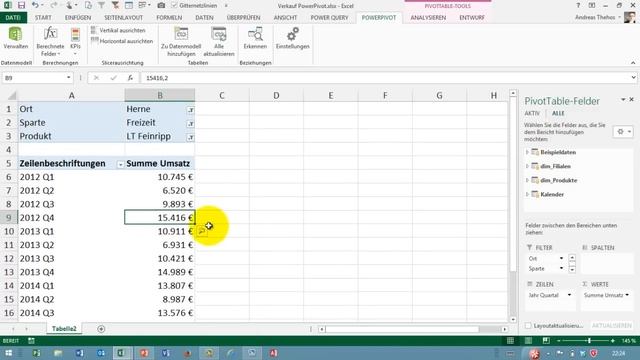Image resolution: width=640 pixels, height=360 pixels.
Task: Click the AKTUALISIEREN button
Action: coord(611,326)
